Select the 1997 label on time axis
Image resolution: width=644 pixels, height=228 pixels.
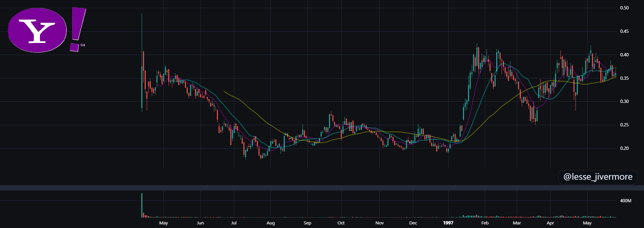(x=448, y=223)
